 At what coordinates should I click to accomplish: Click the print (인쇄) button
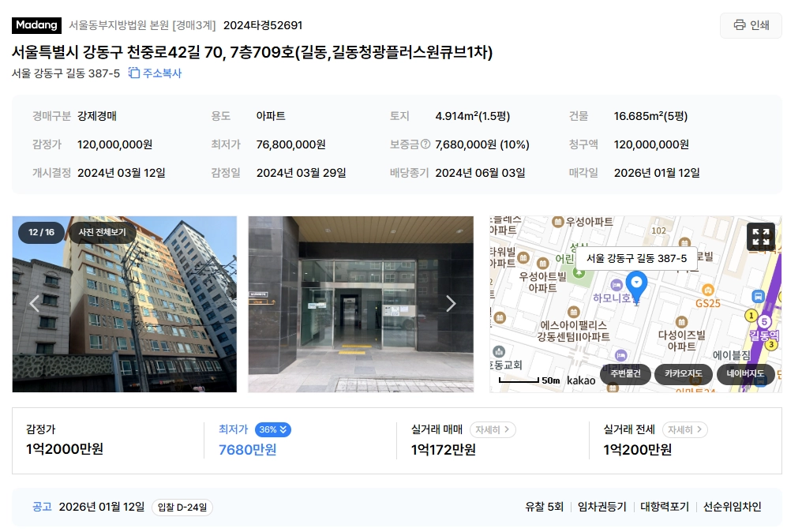(751, 25)
